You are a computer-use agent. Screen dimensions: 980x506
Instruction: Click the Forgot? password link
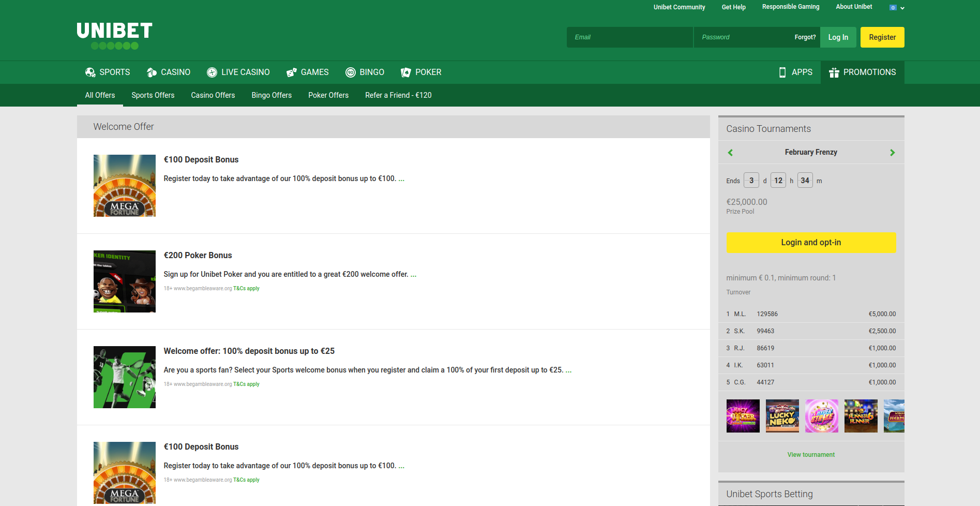[x=805, y=37]
